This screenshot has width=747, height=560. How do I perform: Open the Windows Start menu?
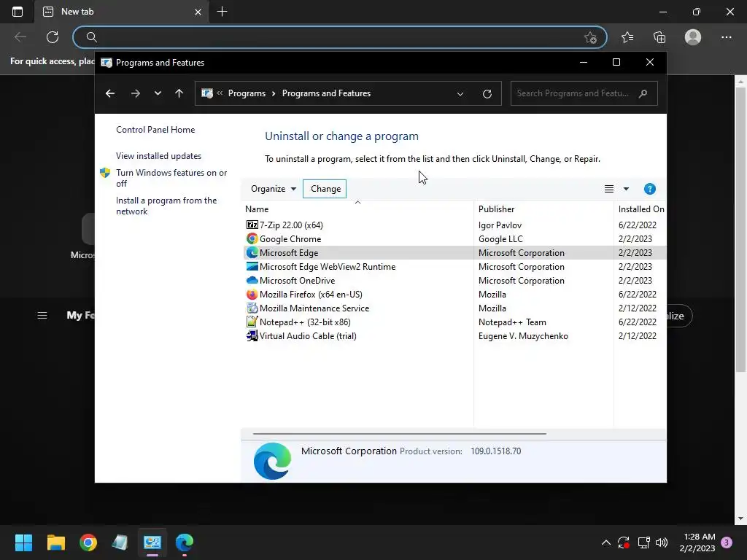click(x=23, y=542)
